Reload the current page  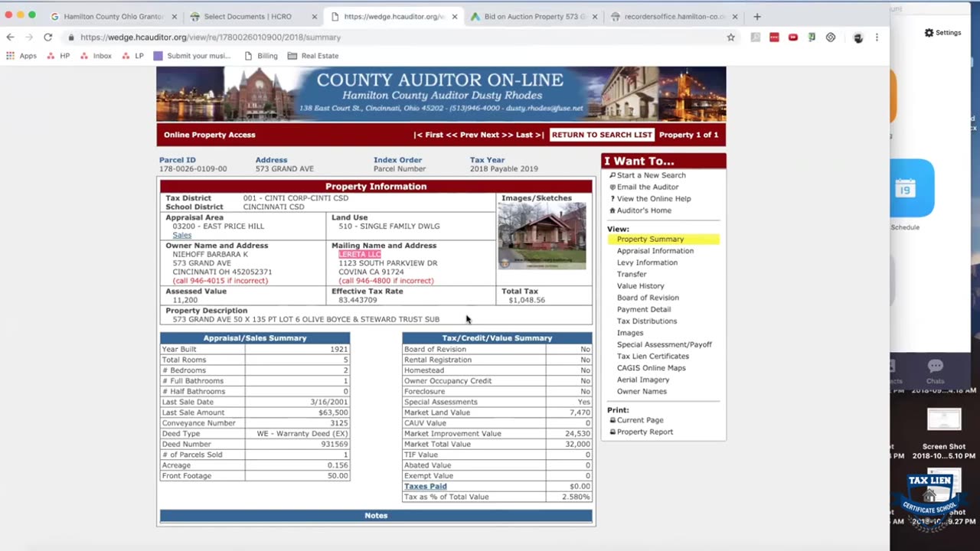47,37
